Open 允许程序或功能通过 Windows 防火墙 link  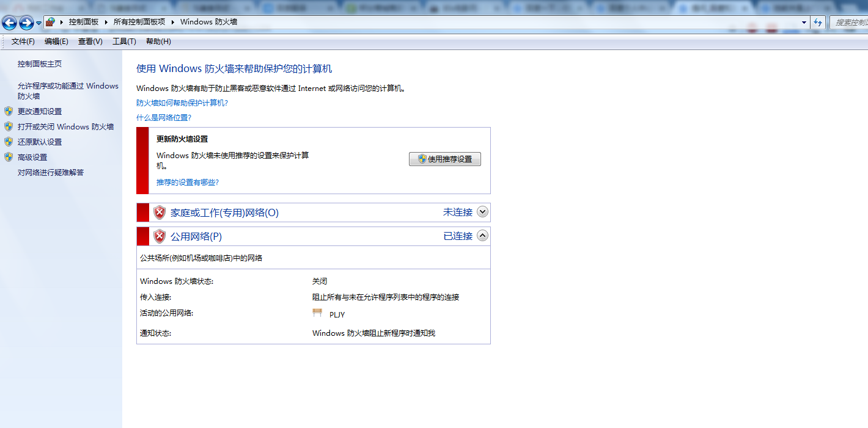coord(68,91)
